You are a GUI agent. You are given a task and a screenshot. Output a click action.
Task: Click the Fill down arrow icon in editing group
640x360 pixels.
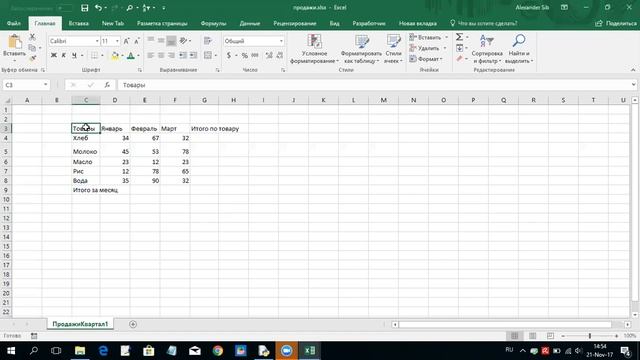(x=460, y=48)
